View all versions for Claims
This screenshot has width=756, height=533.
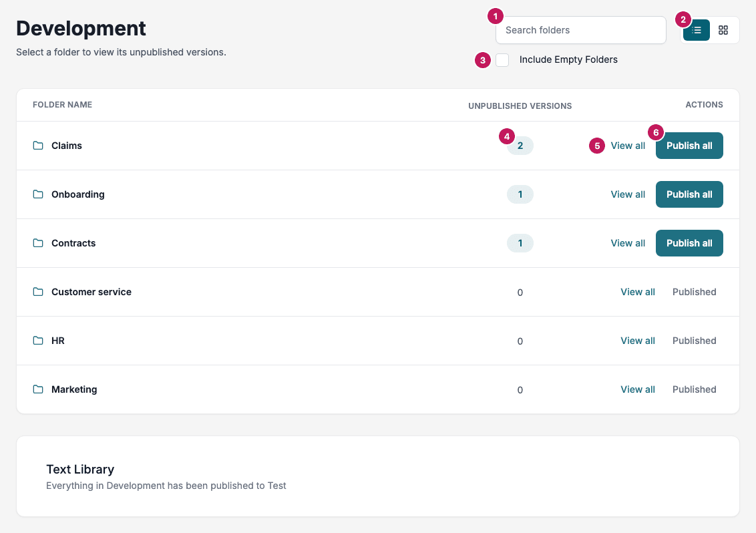(628, 146)
